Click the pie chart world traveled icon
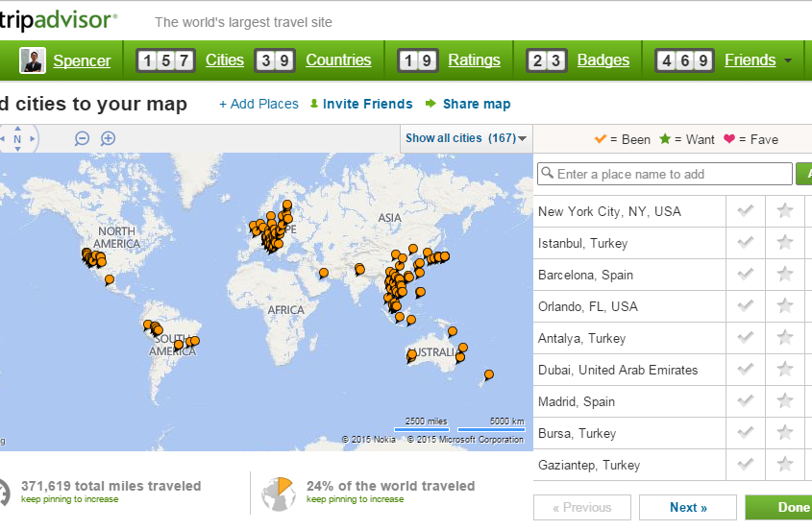The width and height of the screenshot is (812, 530). click(278, 492)
